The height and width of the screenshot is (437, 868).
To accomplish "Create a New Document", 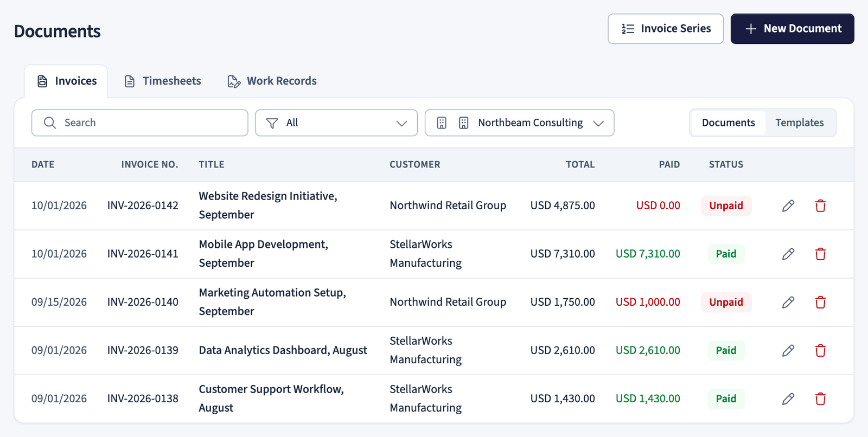I will (x=793, y=29).
